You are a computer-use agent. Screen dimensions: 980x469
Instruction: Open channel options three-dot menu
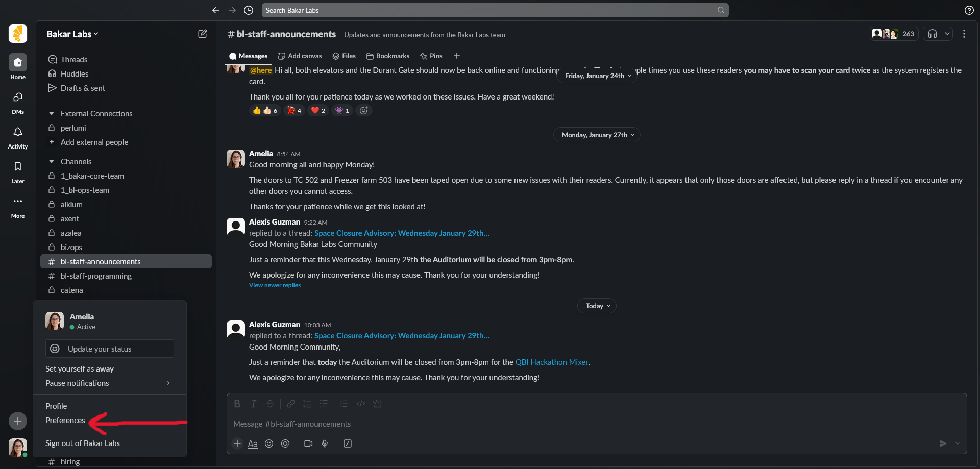coord(964,34)
